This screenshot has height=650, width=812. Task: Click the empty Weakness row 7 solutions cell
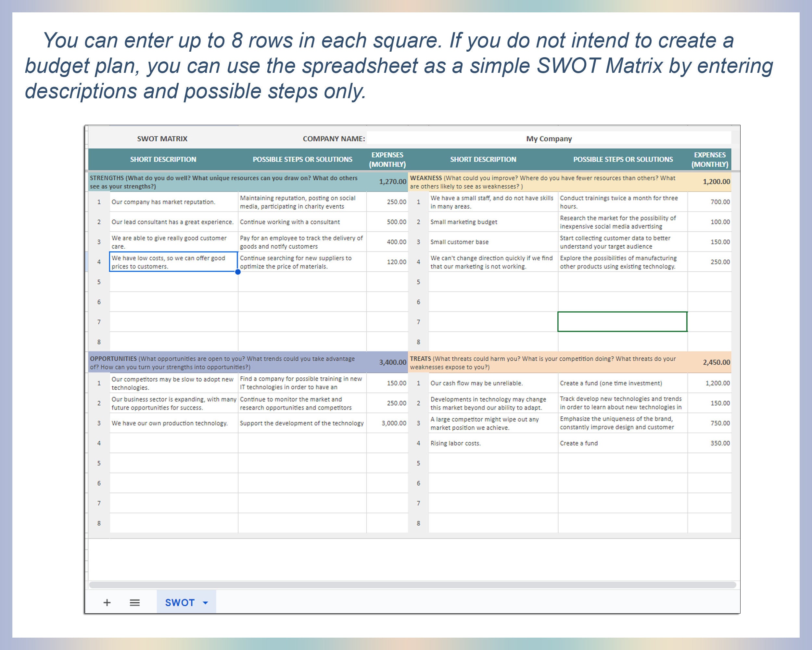623,321
